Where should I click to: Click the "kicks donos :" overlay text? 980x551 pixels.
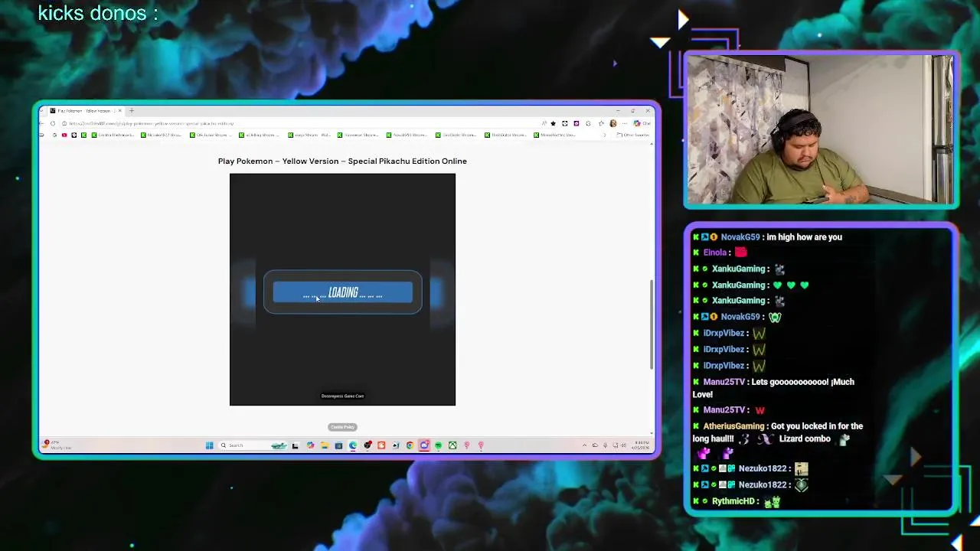pyautogui.click(x=98, y=13)
